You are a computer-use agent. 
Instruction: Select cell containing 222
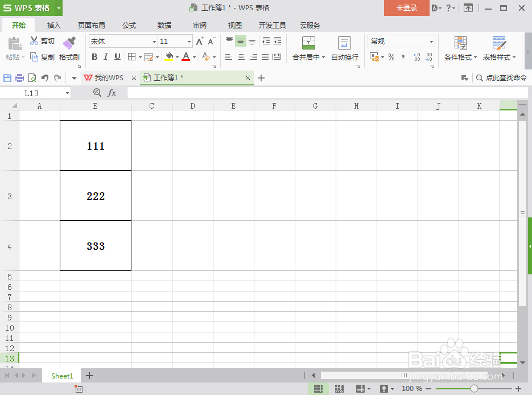click(x=96, y=195)
